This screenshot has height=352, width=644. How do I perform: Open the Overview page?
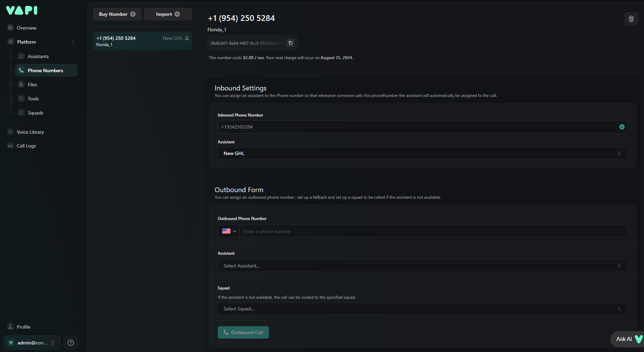pos(26,28)
